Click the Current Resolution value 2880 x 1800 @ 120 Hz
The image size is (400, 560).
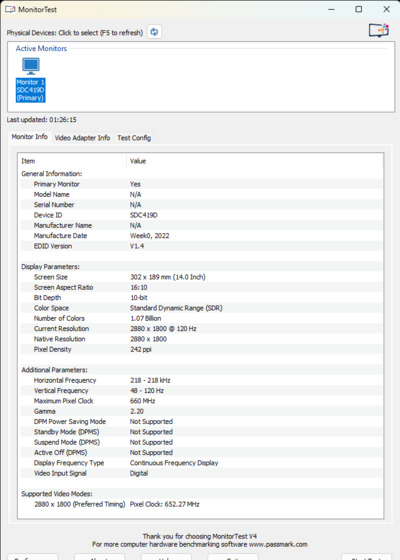(163, 329)
